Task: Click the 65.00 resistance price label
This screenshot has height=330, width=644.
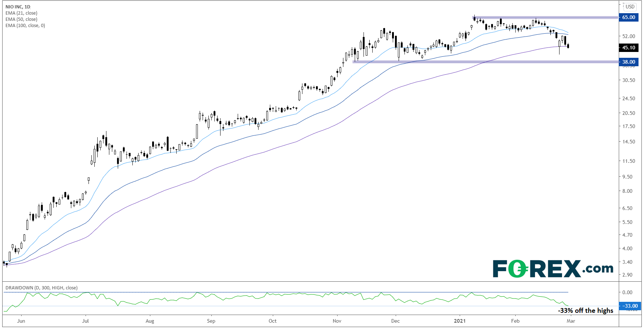Action: (629, 17)
